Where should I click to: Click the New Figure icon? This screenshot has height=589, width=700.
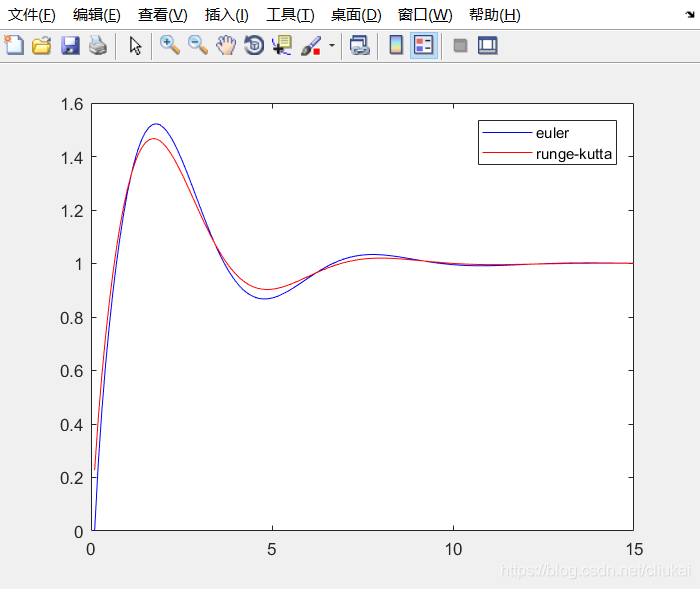tap(14, 46)
